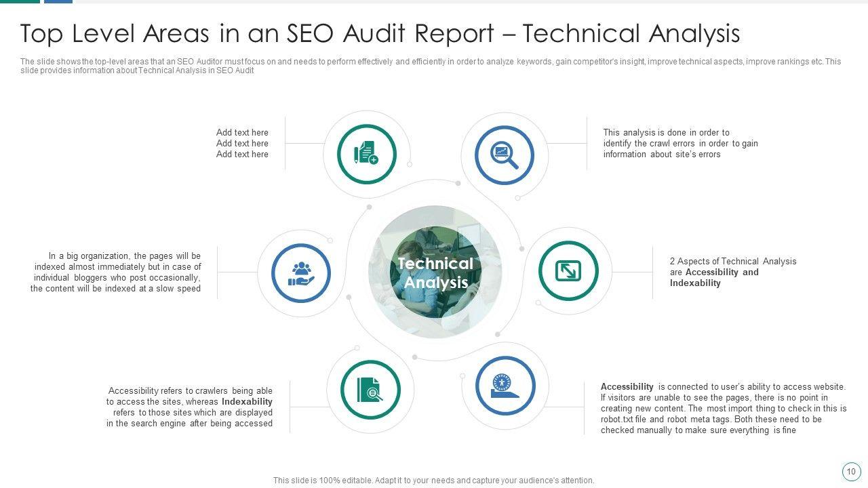Click the paragraph about big organization indexing
Screen dimensions: 868x488
[116, 272]
